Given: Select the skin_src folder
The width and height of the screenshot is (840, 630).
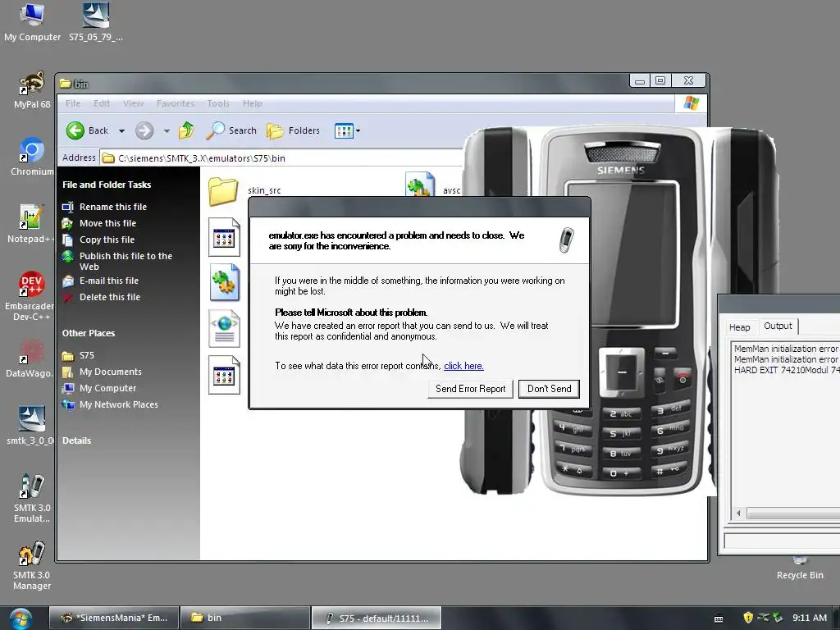Looking at the screenshot, I should click(244, 190).
